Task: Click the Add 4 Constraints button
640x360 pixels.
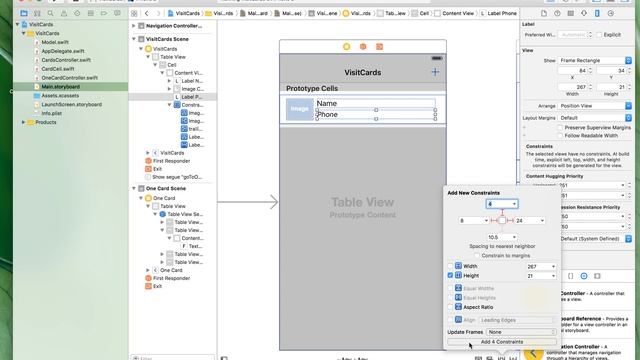Action: [502, 342]
